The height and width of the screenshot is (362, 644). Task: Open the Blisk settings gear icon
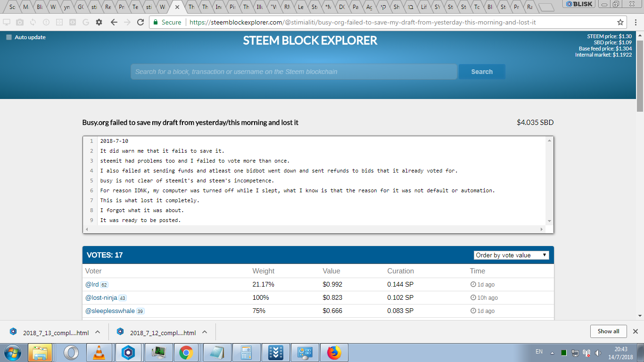coord(99,22)
